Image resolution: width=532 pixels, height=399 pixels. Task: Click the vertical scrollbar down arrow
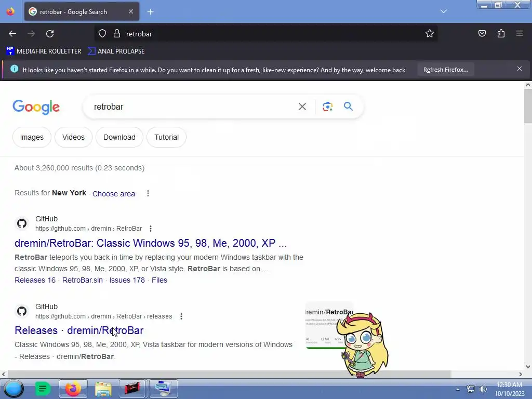(x=528, y=366)
